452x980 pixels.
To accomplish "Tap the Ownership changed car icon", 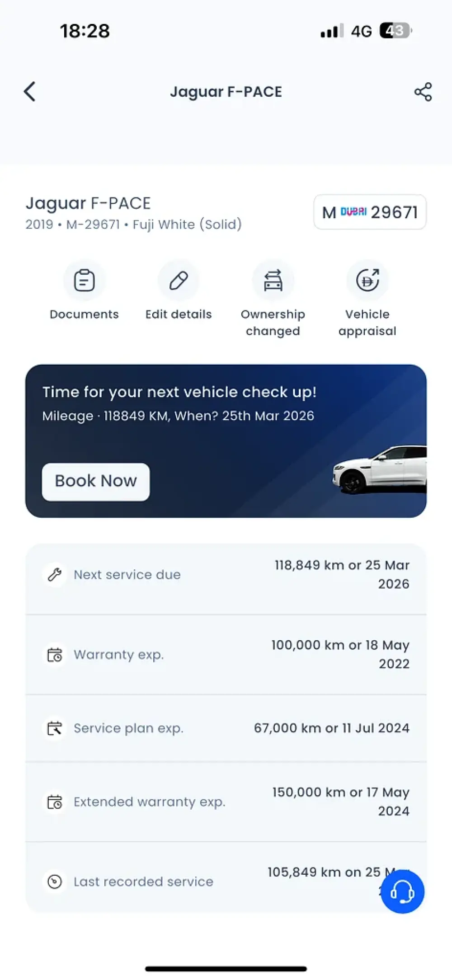I will point(273,281).
